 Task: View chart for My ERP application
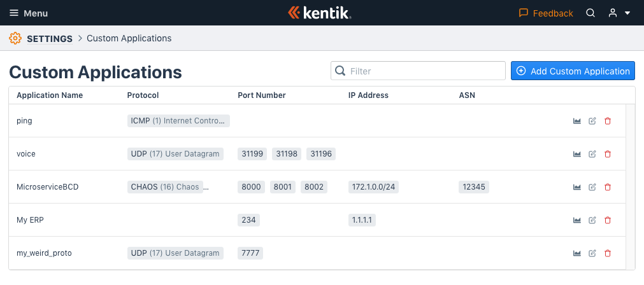[577, 220]
